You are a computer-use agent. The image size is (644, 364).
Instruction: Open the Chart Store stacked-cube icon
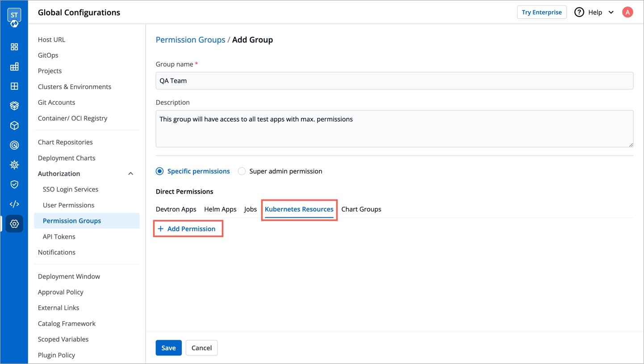pos(14,106)
